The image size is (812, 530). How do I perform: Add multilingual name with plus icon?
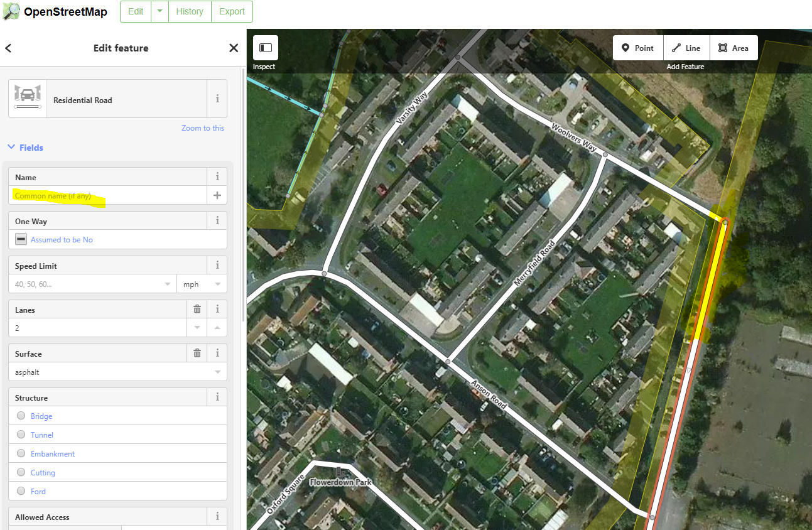point(217,195)
